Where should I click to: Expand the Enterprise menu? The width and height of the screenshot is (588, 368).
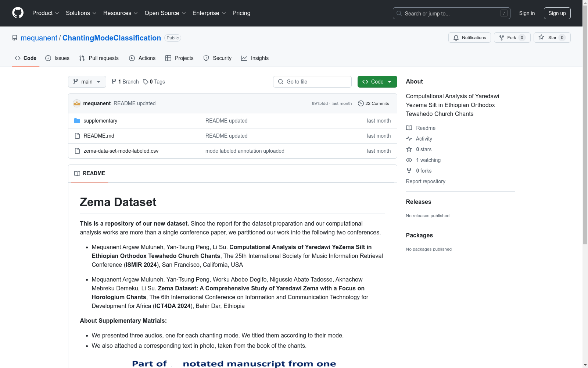click(x=209, y=13)
